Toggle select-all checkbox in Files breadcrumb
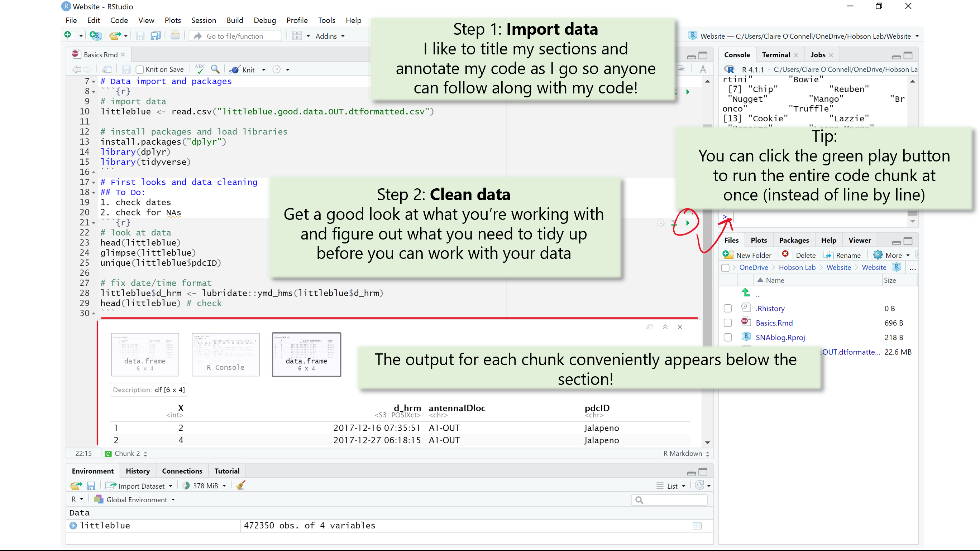980x551 pixels. tap(726, 267)
